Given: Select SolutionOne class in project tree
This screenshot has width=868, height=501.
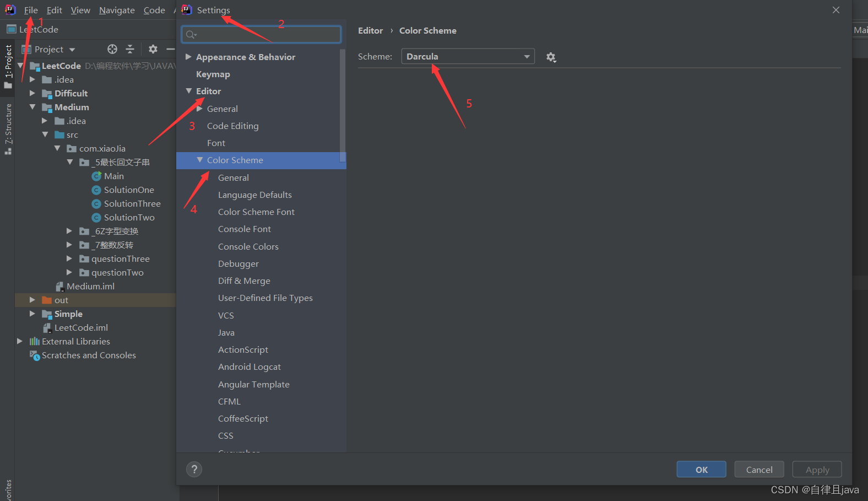Looking at the screenshot, I should (x=129, y=190).
